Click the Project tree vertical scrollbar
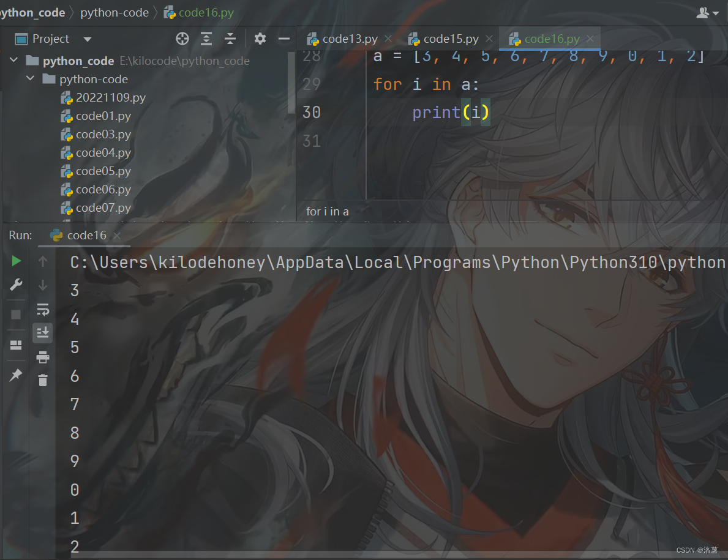 click(x=291, y=82)
